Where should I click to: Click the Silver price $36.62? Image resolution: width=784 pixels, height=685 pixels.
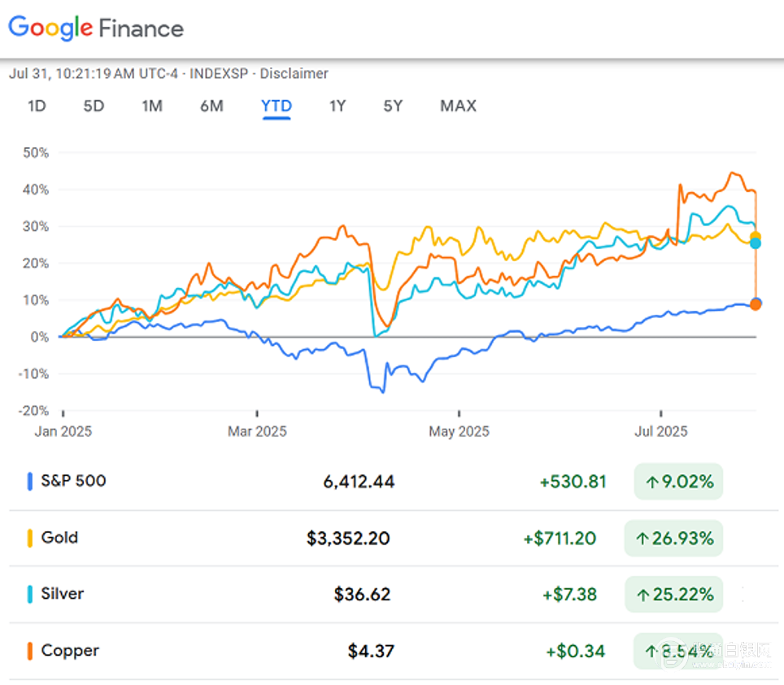(362, 594)
